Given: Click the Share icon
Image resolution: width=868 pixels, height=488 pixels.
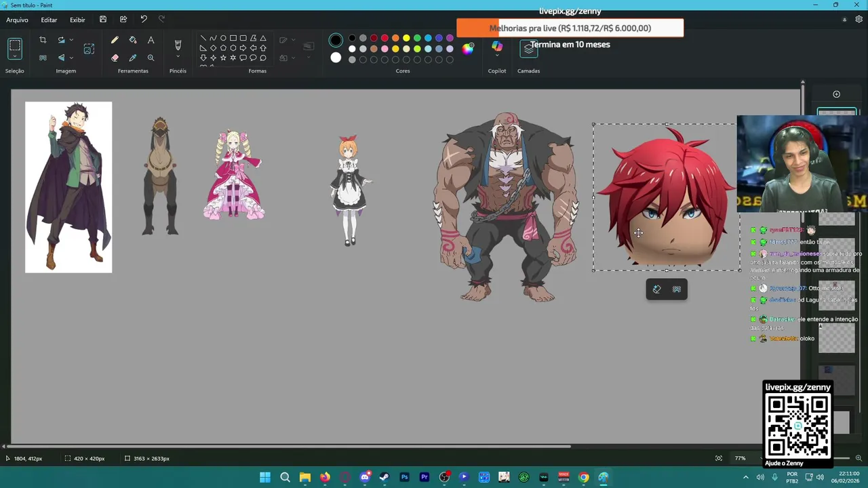Looking at the screenshot, I should (123, 19).
